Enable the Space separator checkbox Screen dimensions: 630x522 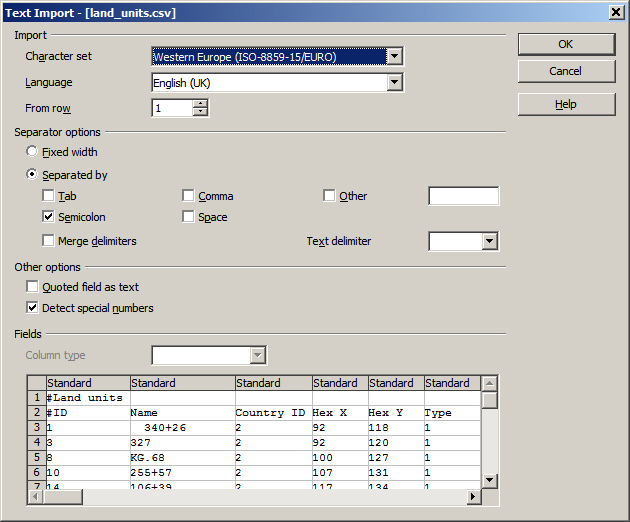tap(188, 217)
